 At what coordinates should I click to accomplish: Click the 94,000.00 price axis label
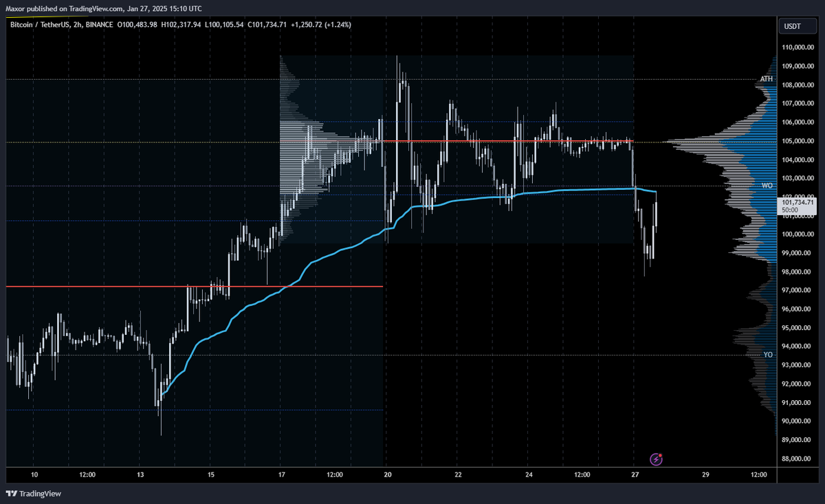pos(797,347)
